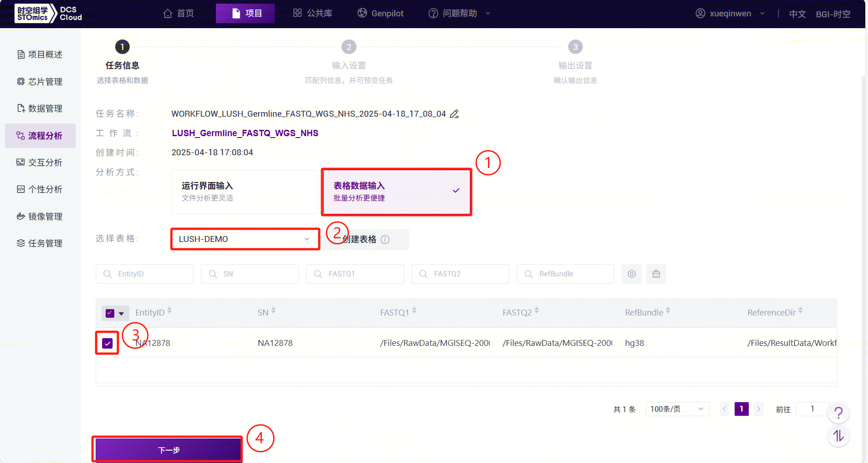Open the xueqinwen user dropdown
This screenshot has height=463, width=868.
(731, 13)
